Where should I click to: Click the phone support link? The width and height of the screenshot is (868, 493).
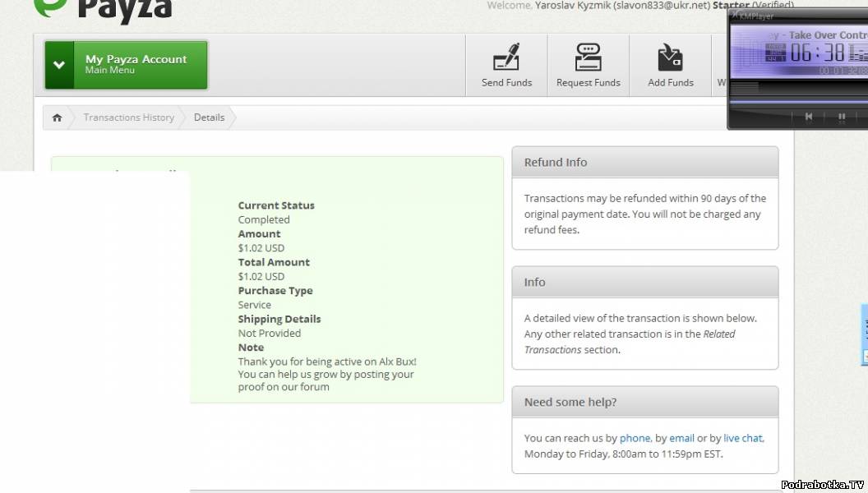[x=635, y=438]
